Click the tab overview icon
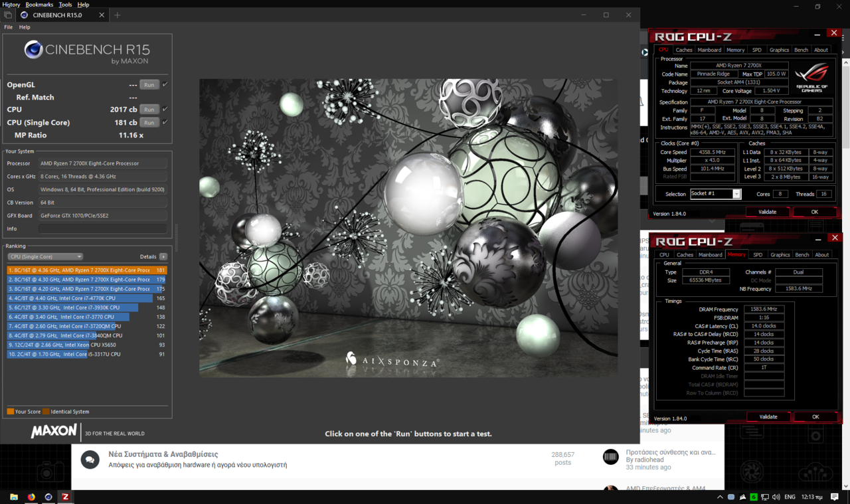 (7, 15)
